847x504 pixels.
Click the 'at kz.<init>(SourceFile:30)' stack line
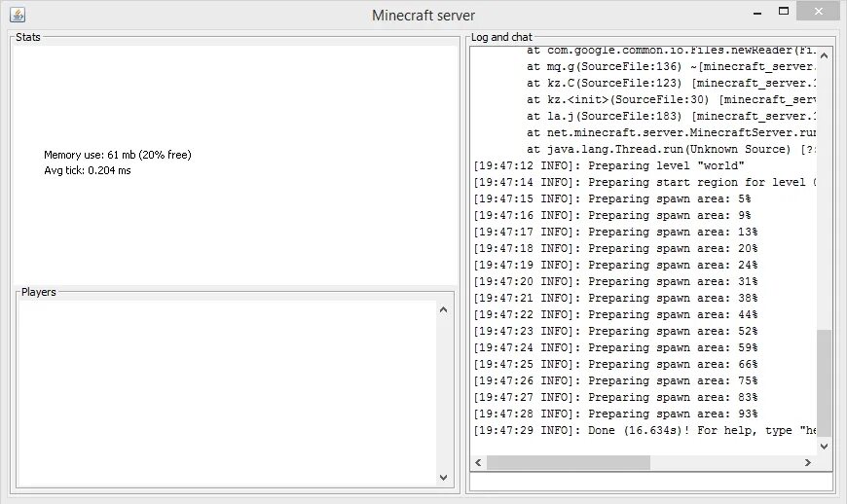672,100
